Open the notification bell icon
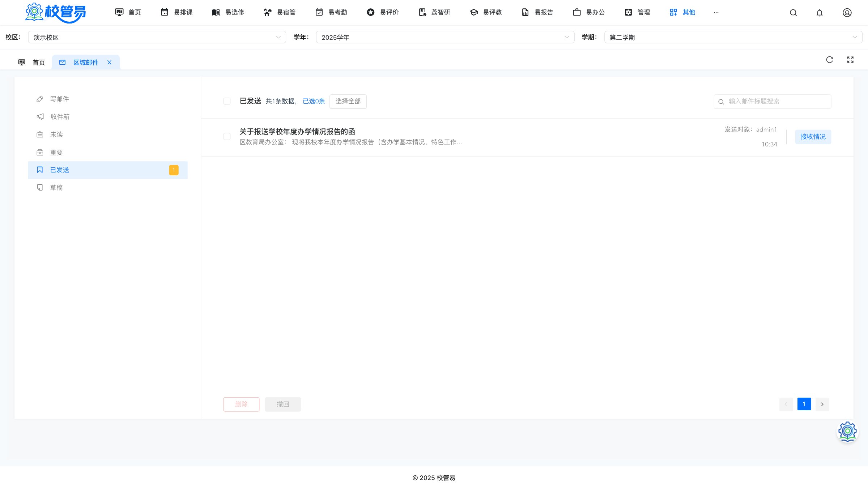Screen dimensions: 868x488 [820, 13]
